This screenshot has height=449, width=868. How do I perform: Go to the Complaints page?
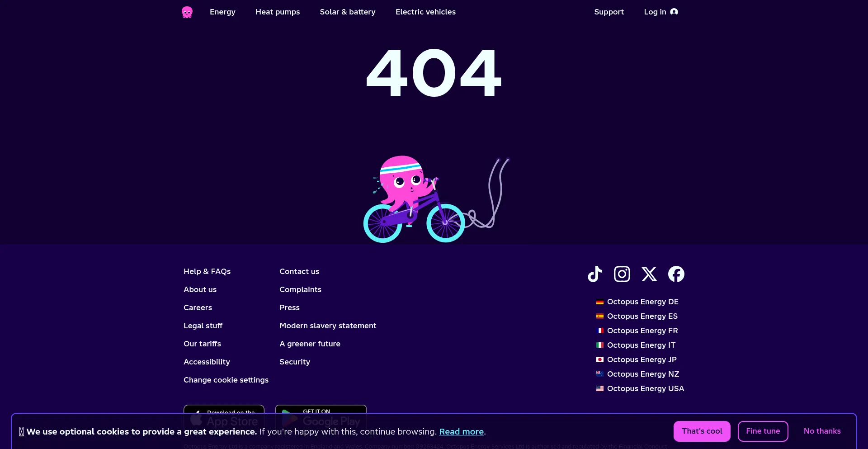point(300,289)
